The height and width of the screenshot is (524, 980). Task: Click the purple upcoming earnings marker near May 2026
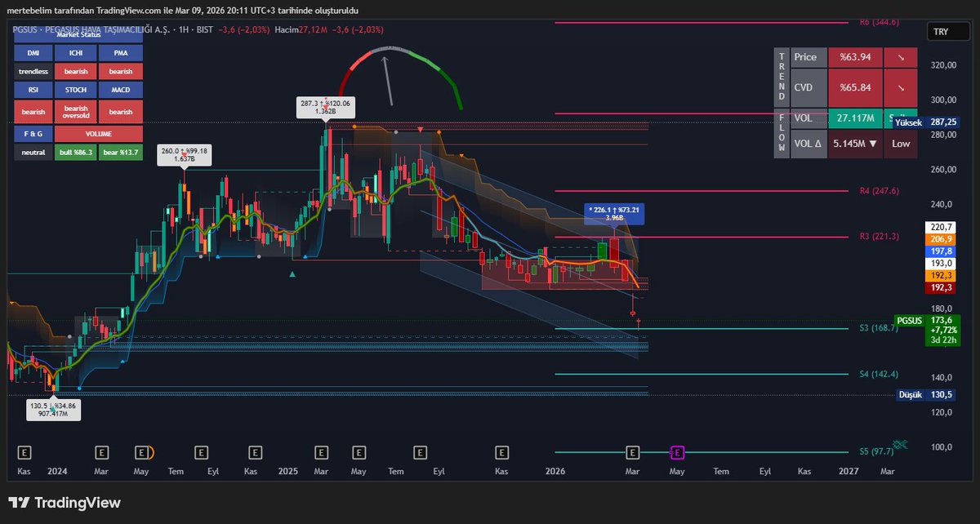[677, 451]
